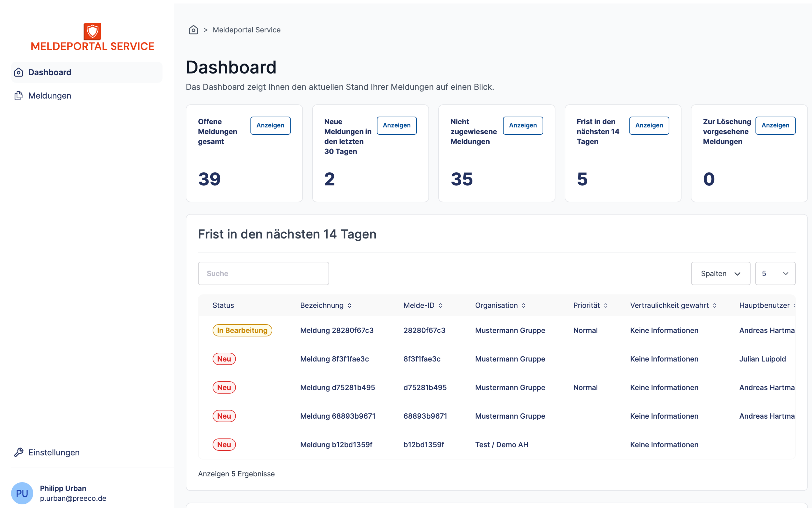
Task: Open the rows-per-page dropdown showing 5
Action: point(775,274)
